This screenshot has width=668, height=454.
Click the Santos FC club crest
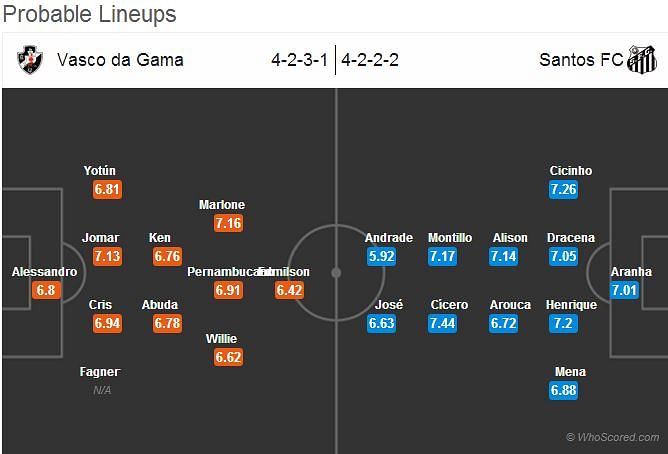tap(641, 60)
